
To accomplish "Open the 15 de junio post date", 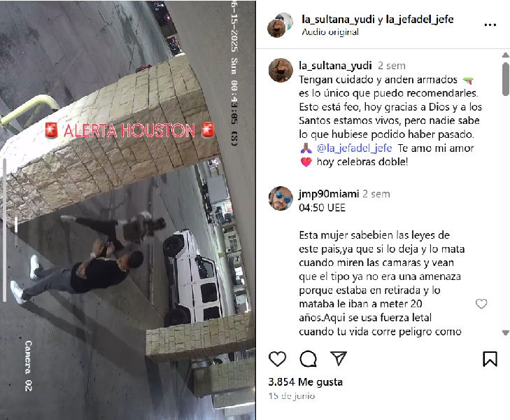I will (x=292, y=396).
